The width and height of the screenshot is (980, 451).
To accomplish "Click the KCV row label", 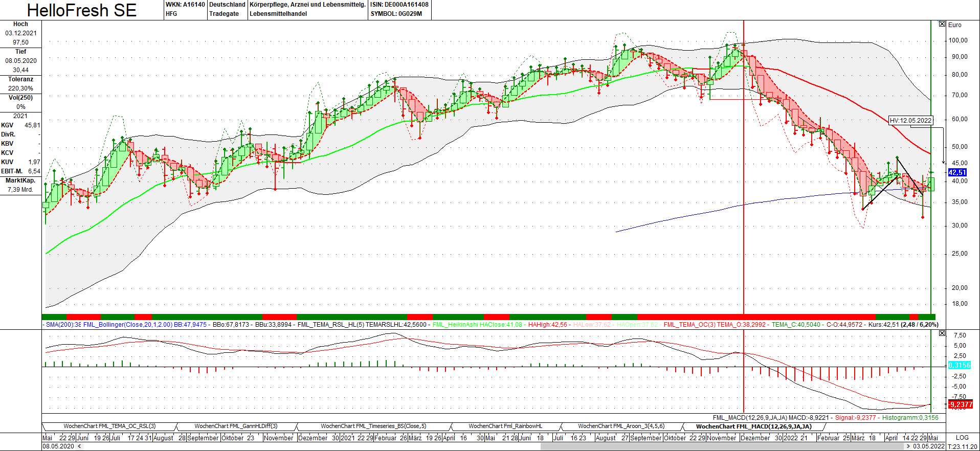I will pyautogui.click(x=7, y=153).
